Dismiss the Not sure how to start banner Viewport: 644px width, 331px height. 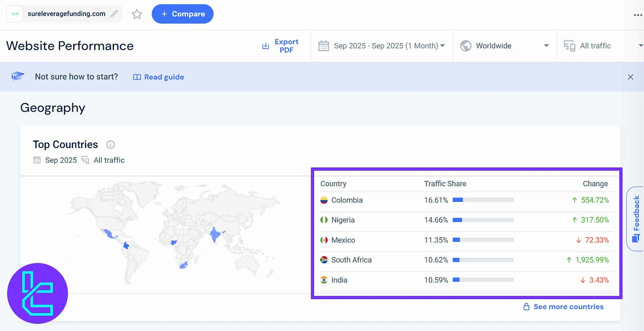[x=631, y=77]
